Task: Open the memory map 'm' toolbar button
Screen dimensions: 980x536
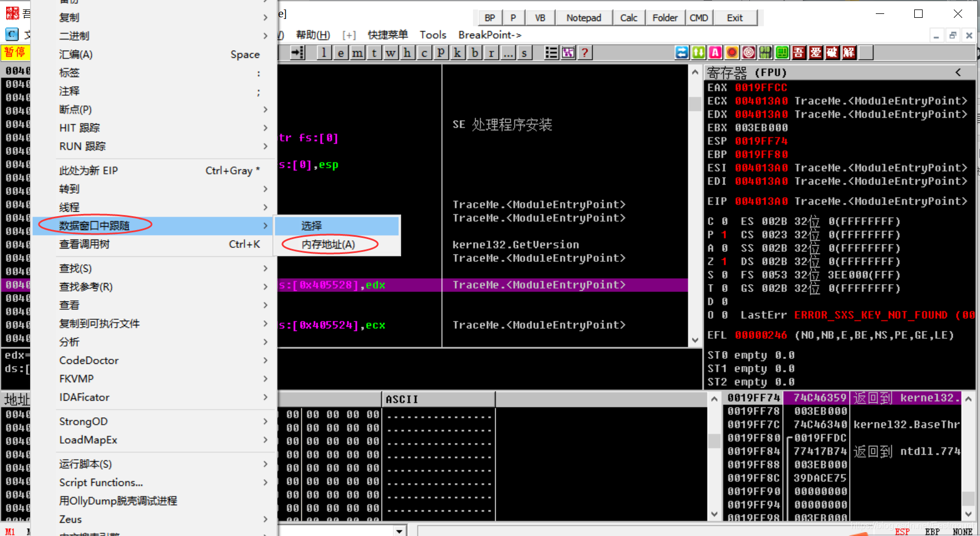Action: pyautogui.click(x=357, y=53)
